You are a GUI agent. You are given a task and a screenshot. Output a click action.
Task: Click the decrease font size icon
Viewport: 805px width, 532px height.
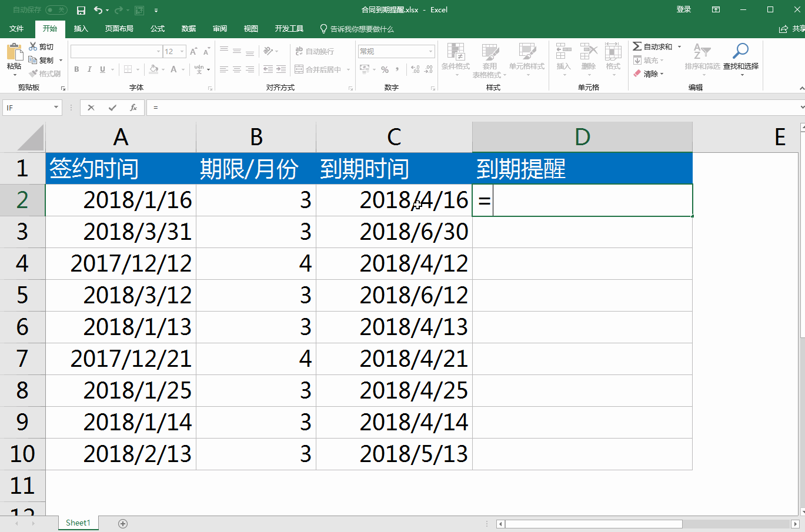click(x=206, y=52)
